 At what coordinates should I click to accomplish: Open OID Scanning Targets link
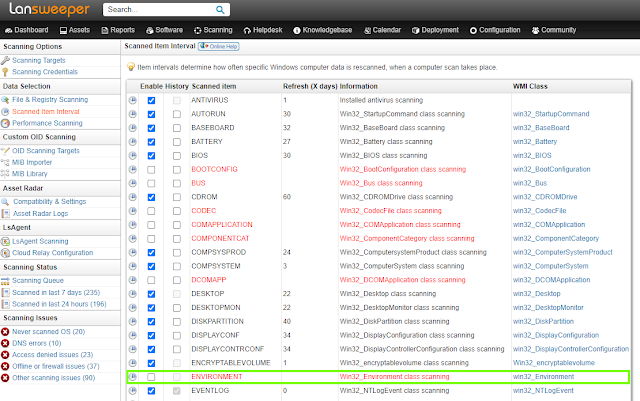(x=46, y=151)
